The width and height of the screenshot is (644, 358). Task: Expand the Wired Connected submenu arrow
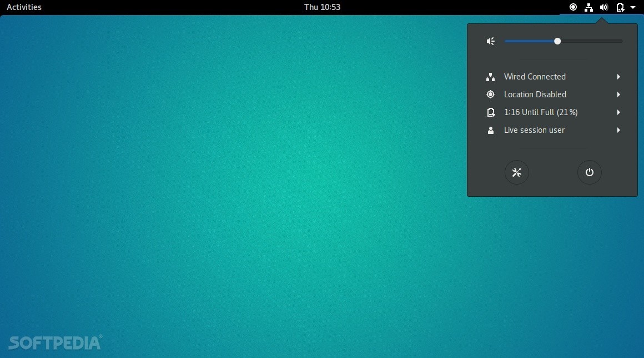point(618,77)
